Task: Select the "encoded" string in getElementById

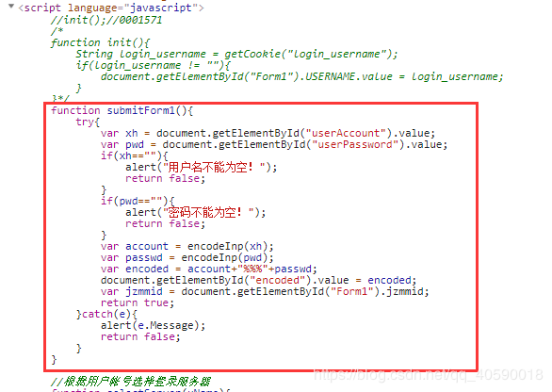Action: pyautogui.click(x=277, y=280)
